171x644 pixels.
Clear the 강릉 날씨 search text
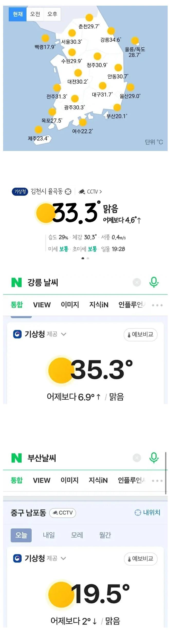tap(137, 282)
